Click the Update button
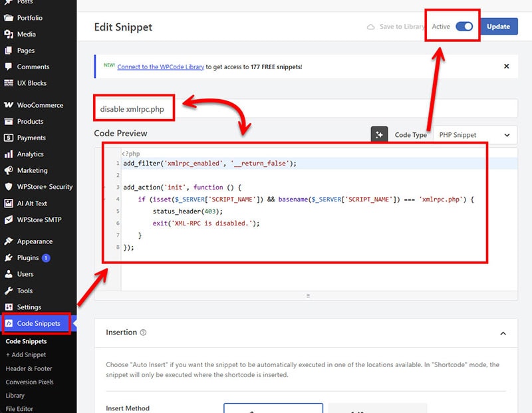 point(498,27)
